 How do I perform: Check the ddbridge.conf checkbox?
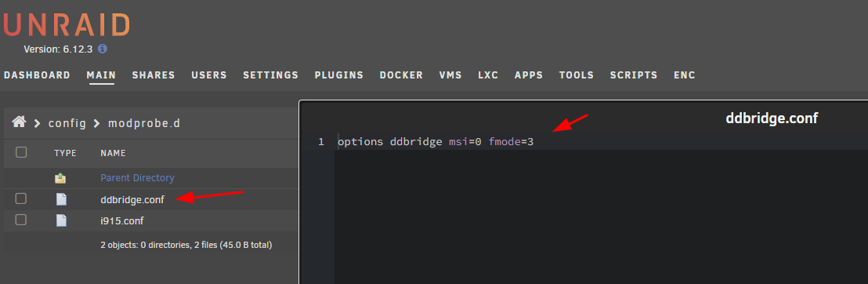(x=20, y=198)
